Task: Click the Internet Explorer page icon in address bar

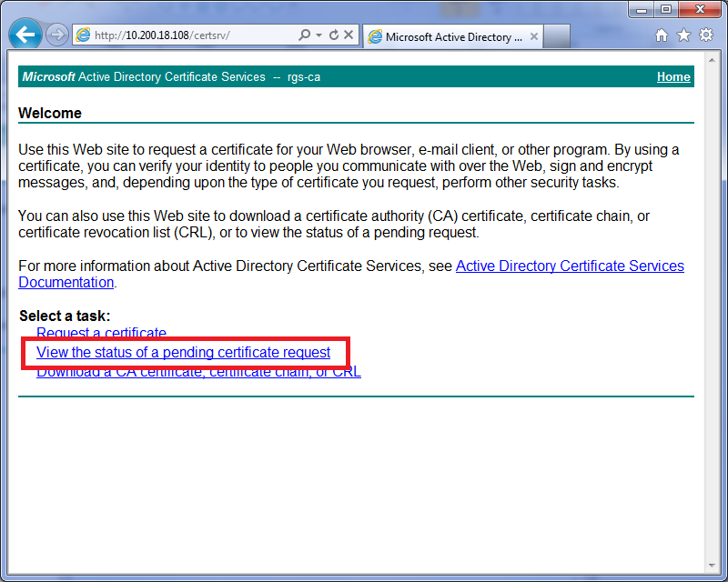Action: [x=83, y=35]
